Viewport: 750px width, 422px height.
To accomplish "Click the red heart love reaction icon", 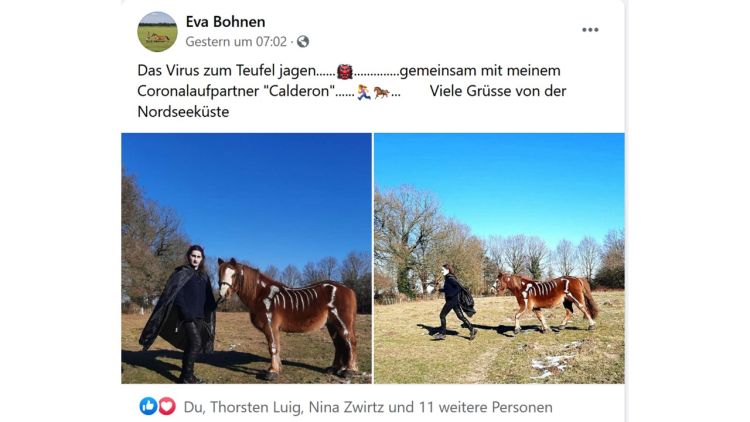I will click(166, 406).
